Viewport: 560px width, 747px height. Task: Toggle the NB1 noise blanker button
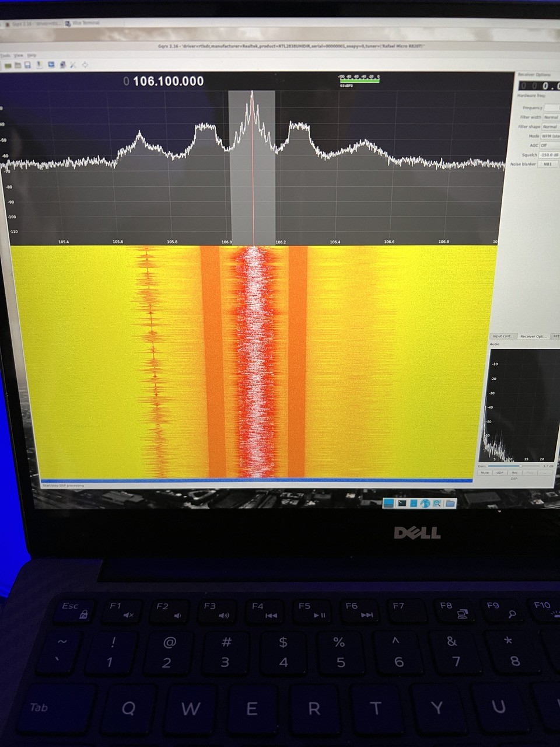(548, 164)
